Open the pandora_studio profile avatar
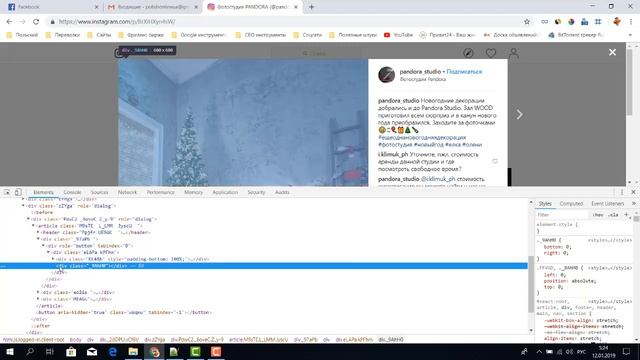The image size is (640, 360). [x=386, y=75]
